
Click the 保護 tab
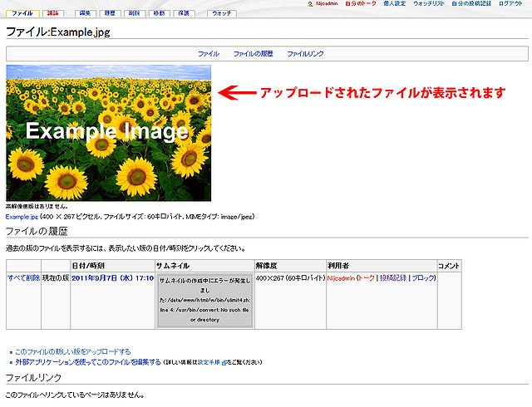point(185,14)
